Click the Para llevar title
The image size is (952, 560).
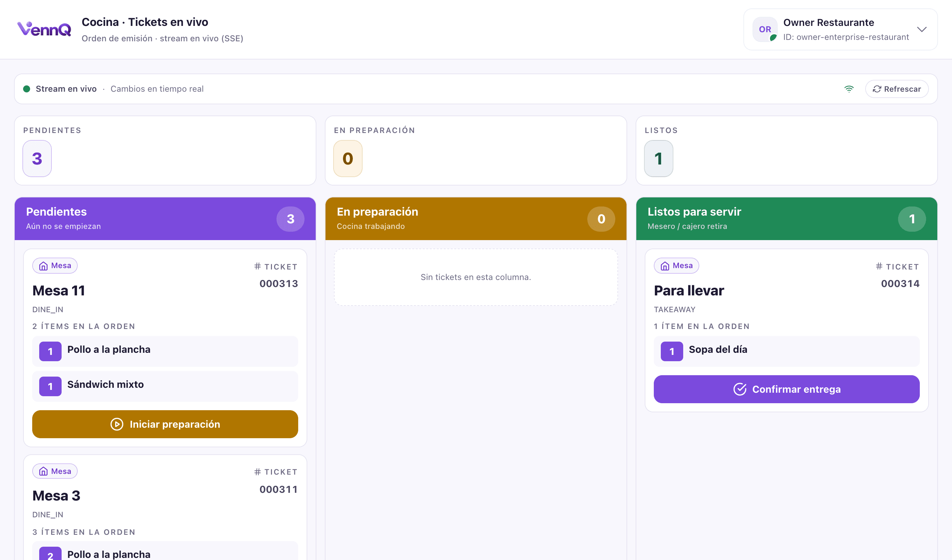(689, 290)
